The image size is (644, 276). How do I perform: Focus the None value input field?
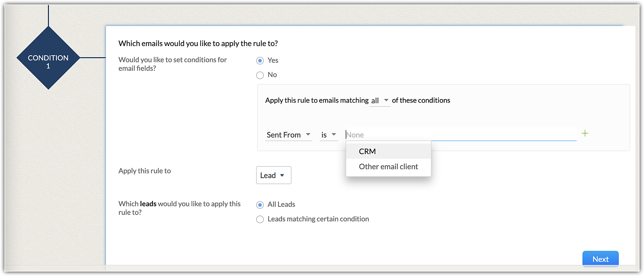click(460, 135)
